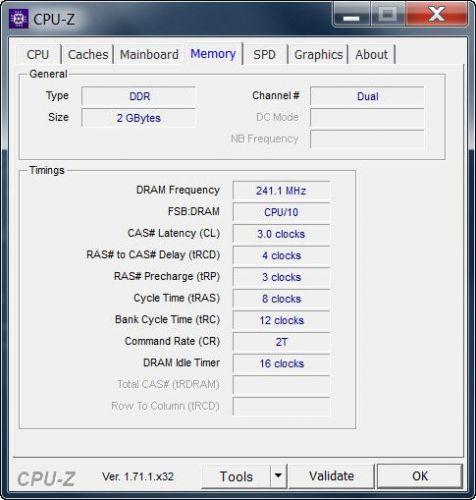The width and height of the screenshot is (476, 500).
Task: Switch to the CPU tab
Action: pos(38,54)
